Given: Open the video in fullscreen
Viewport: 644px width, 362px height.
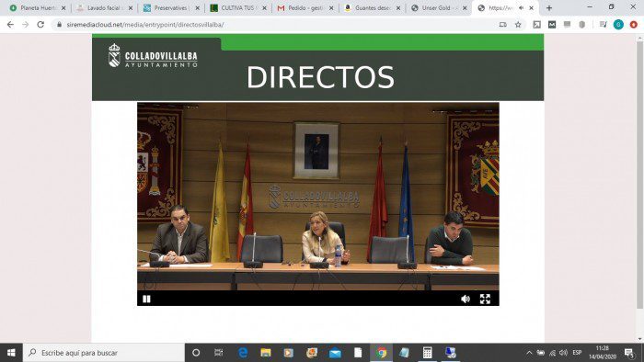Looking at the screenshot, I should (x=485, y=299).
